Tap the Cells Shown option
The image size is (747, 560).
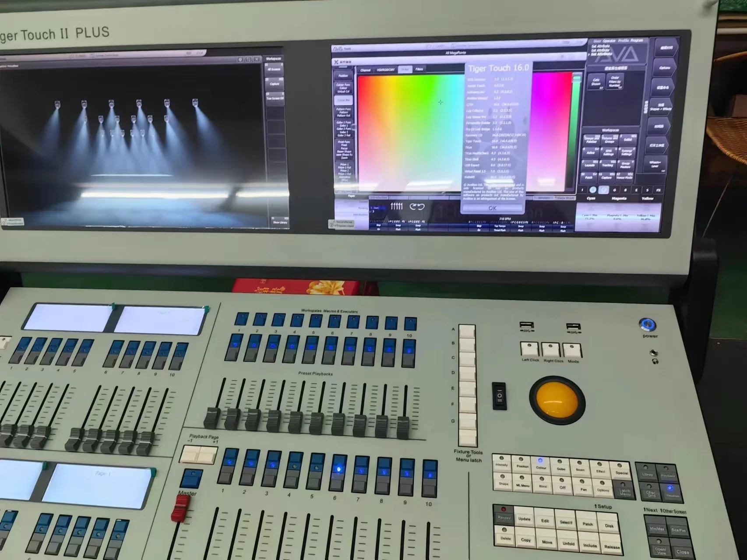coord(596,82)
